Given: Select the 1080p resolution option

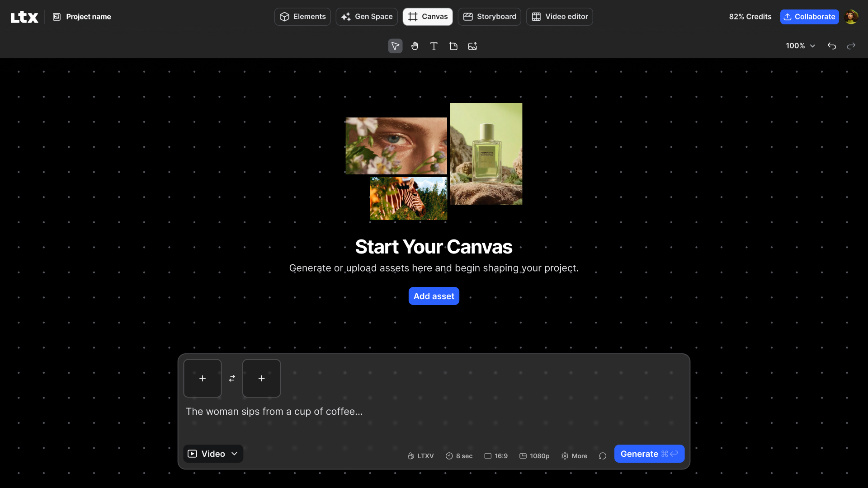Looking at the screenshot, I should point(534,456).
